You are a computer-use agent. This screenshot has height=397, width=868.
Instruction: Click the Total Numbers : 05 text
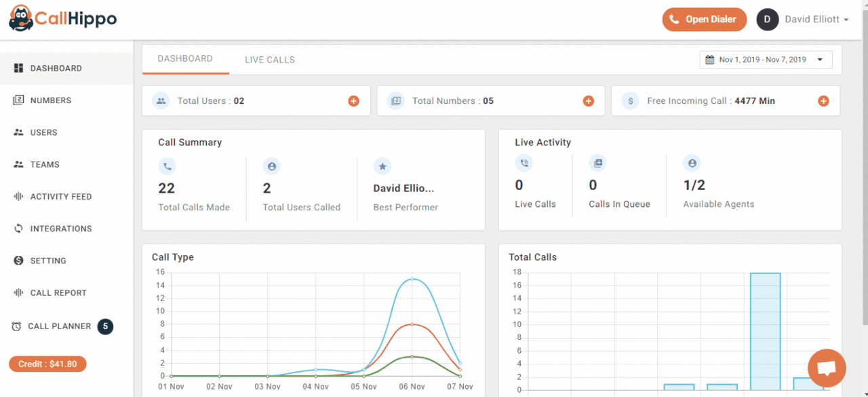point(453,100)
